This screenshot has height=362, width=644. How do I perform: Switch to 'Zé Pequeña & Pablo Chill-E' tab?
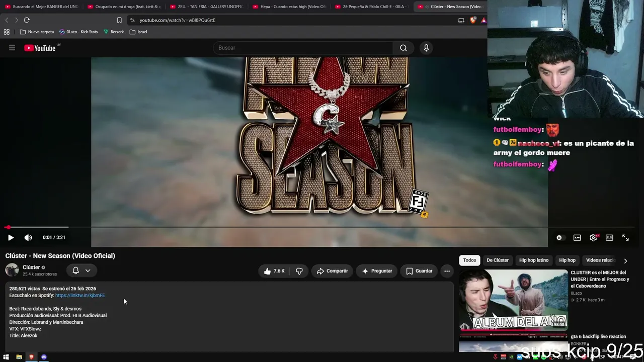[x=371, y=7]
